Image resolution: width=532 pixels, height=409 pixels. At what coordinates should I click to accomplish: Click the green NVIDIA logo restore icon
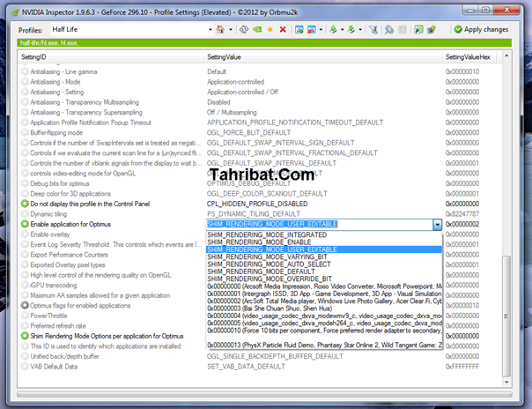256,29
